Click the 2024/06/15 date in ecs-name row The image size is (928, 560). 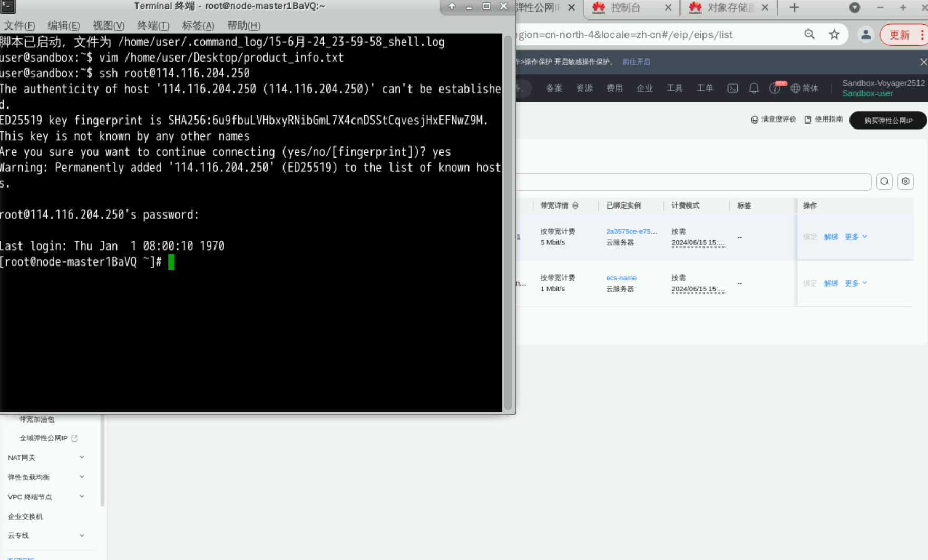[x=698, y=289]
